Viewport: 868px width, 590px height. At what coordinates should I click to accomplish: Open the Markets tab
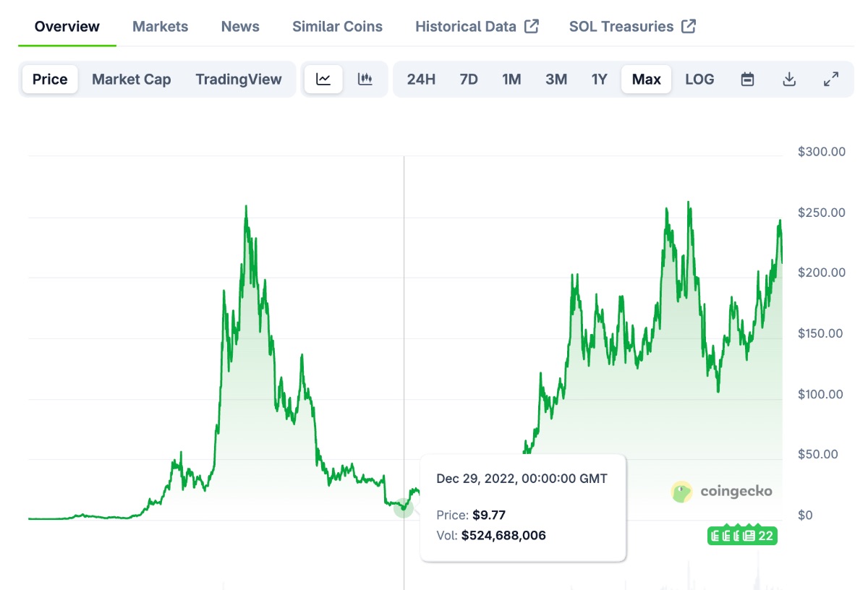(160, 27)
